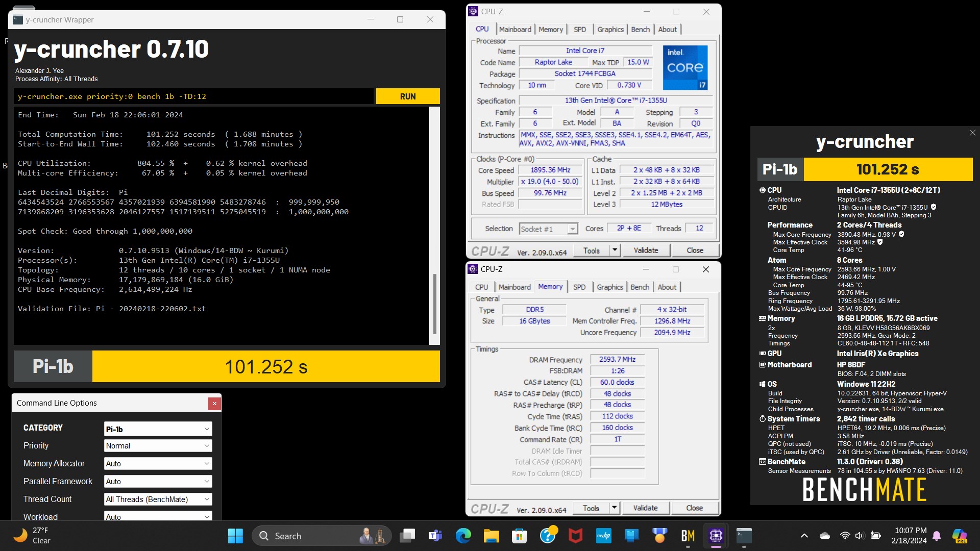Image resolution: width=980 pixels, height=551 pixels.
Task: Click the BenchMate section icon in result panel
Action: [763, 462]
